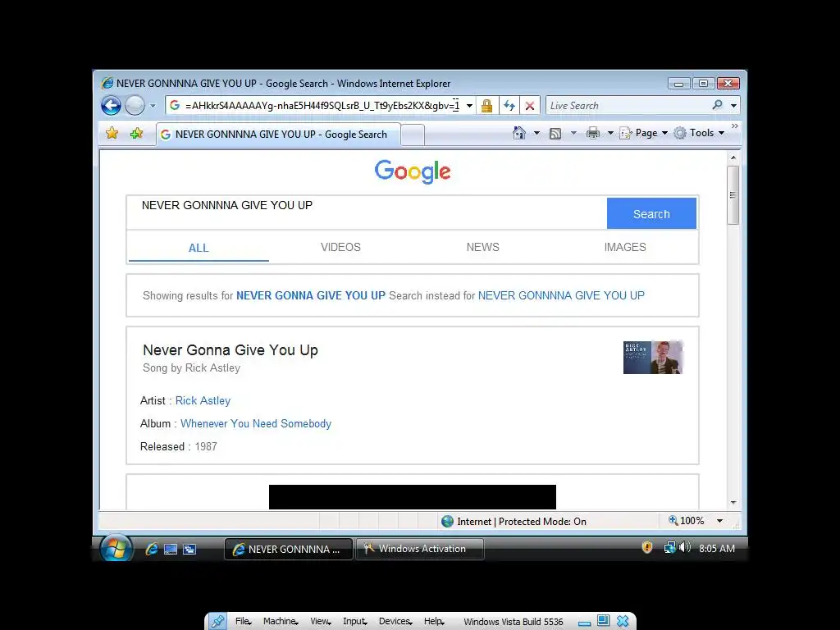Expand the Print dropdown arrow
Image resolution: width=840 pixels, height=630 pixels.
pos(610,133)
